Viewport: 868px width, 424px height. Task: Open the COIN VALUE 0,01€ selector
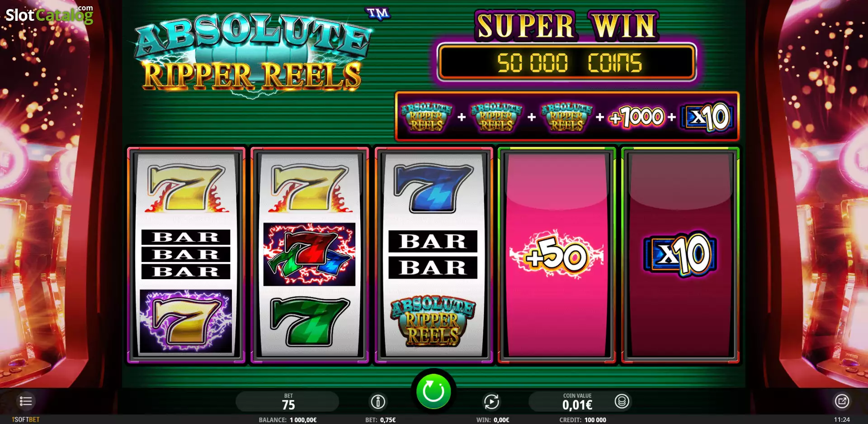[577, 402]
